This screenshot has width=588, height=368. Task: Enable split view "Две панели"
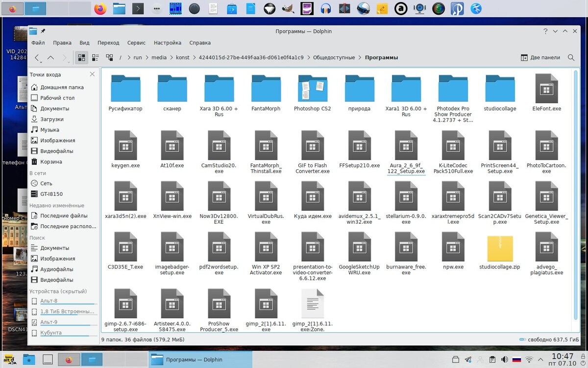540,57
